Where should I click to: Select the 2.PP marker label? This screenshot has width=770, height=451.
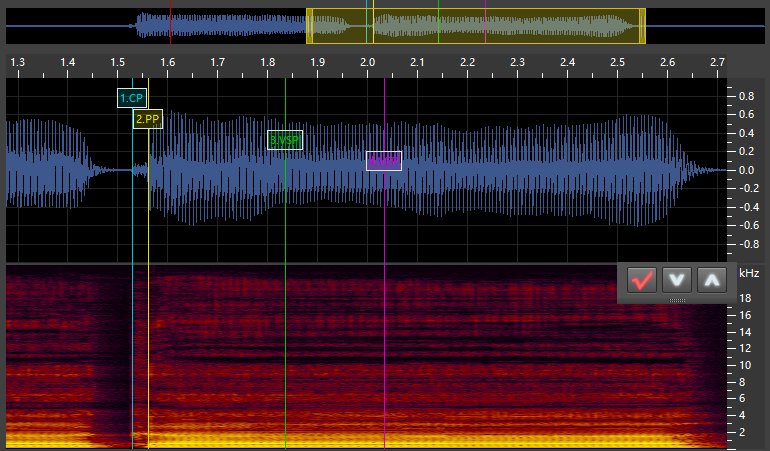[x=147, y=119]
